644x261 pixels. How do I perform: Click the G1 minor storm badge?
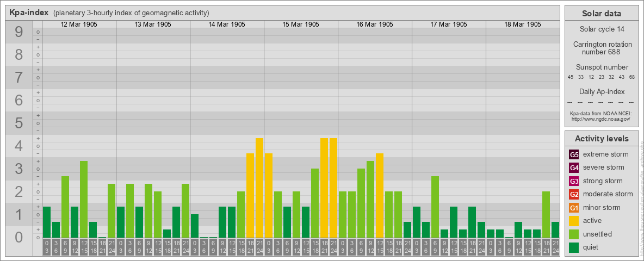click(x=574, y=207)
